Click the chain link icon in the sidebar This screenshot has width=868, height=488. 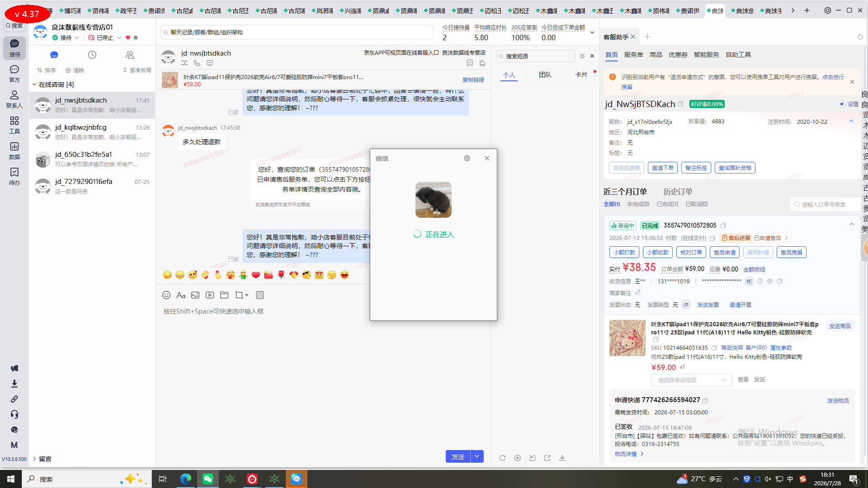[x=14, y=399]
